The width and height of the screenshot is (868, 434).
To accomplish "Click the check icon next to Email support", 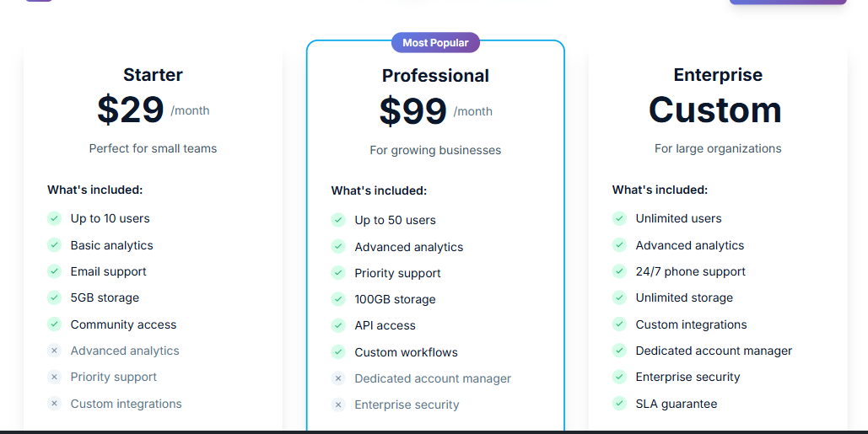I will [x=55, y=271].
